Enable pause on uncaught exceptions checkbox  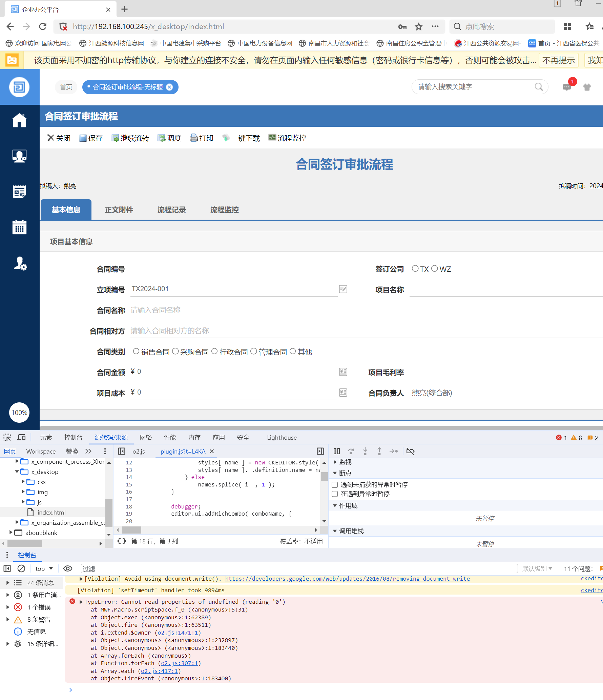[335, 484]
